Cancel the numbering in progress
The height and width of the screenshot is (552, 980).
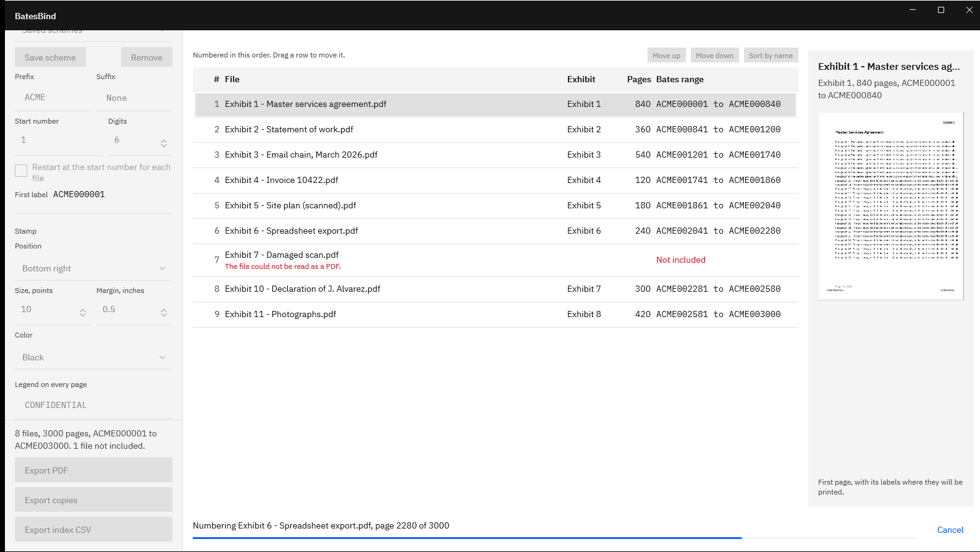[x=950, y=530]
